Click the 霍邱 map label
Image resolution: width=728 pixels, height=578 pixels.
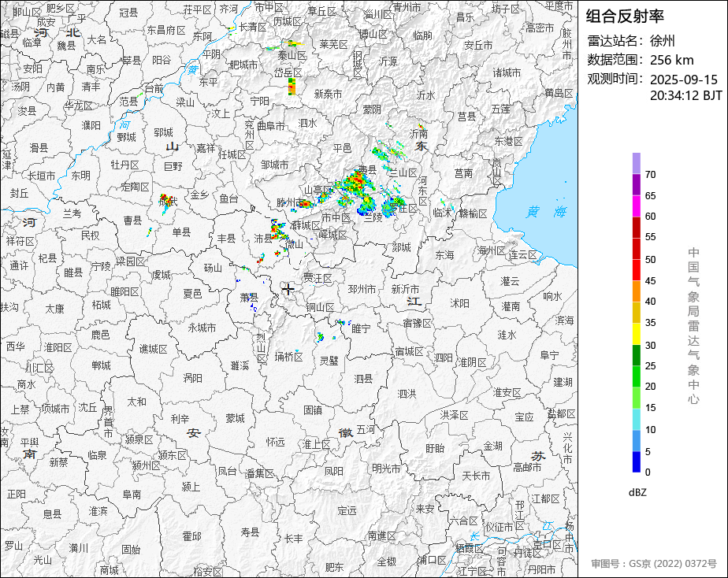pyautogui.click(x=191, y=536)
